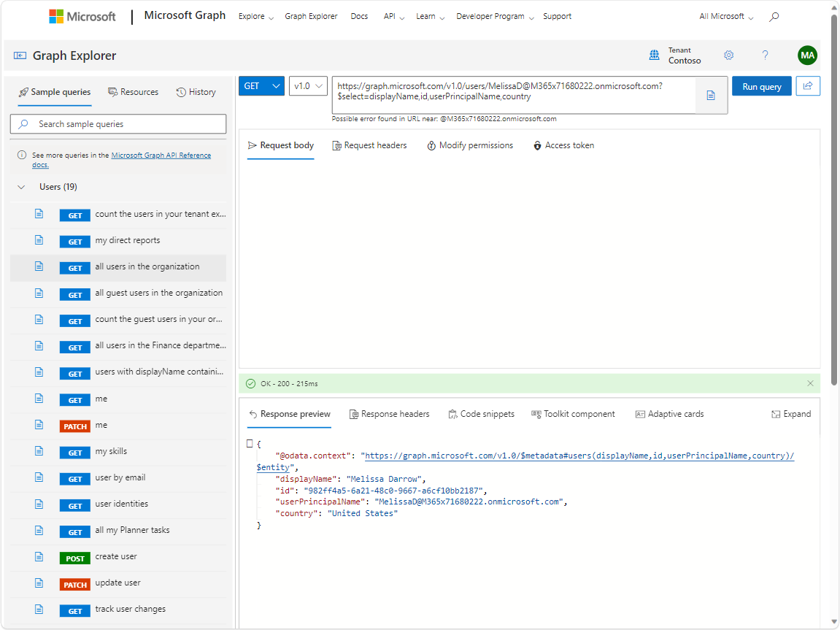This screenshot has height=630, width=840.
Task: Click the Search sample queries field
Action: pyautogui.click(x=117, y=124)
